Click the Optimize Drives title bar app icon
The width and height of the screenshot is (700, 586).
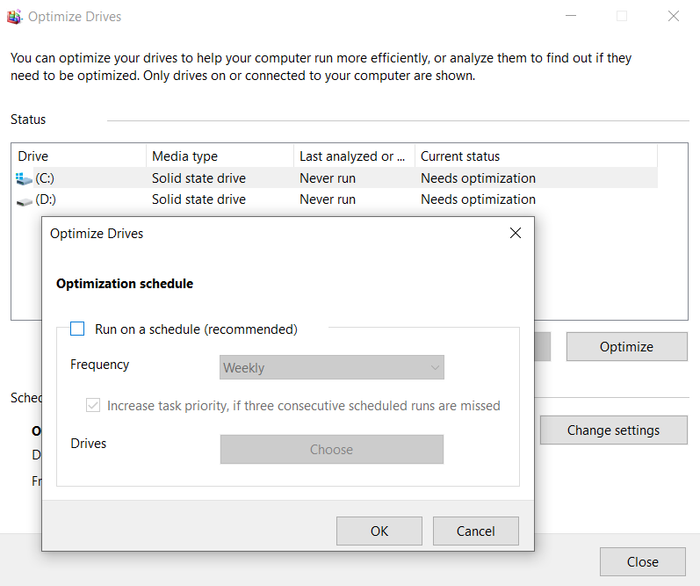tap(14, 17)
